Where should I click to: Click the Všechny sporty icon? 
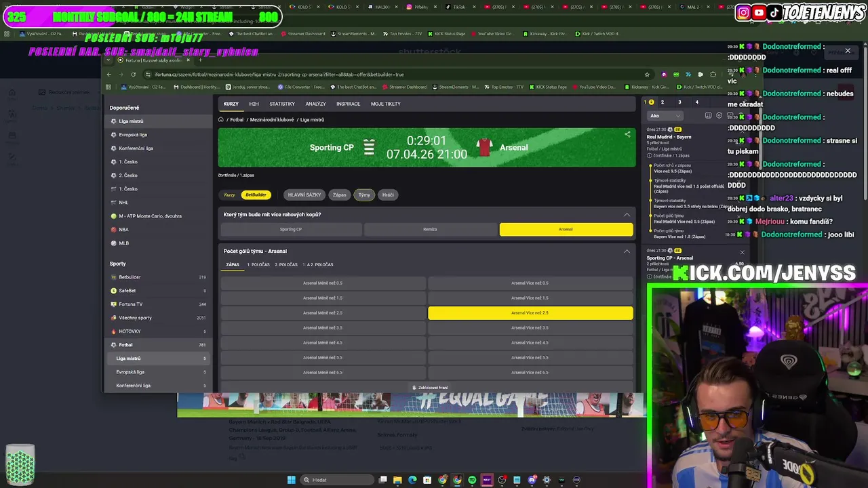click(113, 318)
